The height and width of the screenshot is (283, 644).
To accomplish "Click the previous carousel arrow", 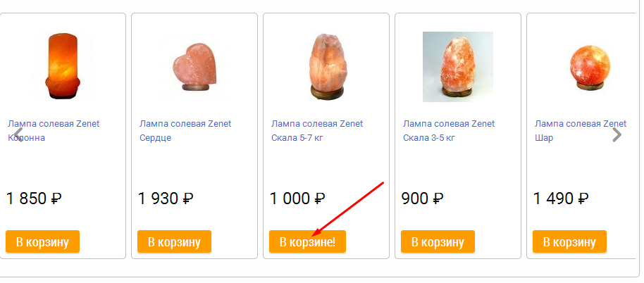I will point(18,134).
